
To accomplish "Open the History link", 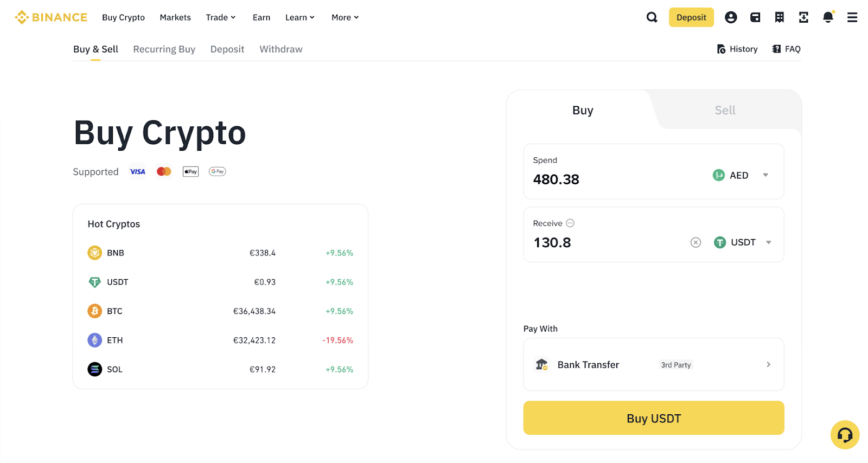I will (737, 49).
